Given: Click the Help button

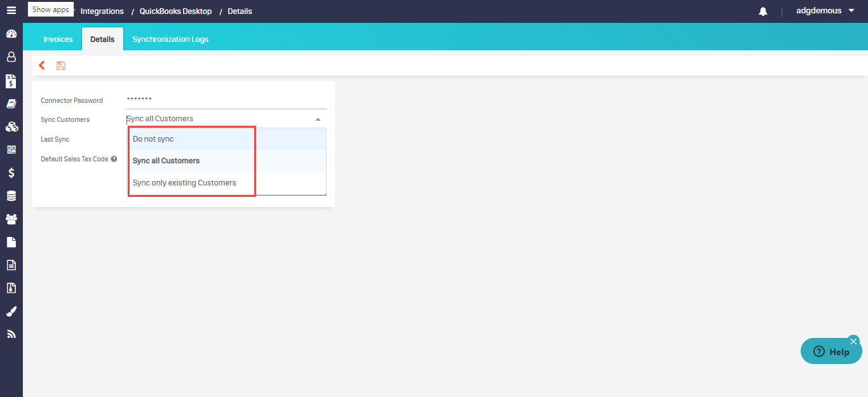Looking at the screenshot, I should tap(831, 352).
